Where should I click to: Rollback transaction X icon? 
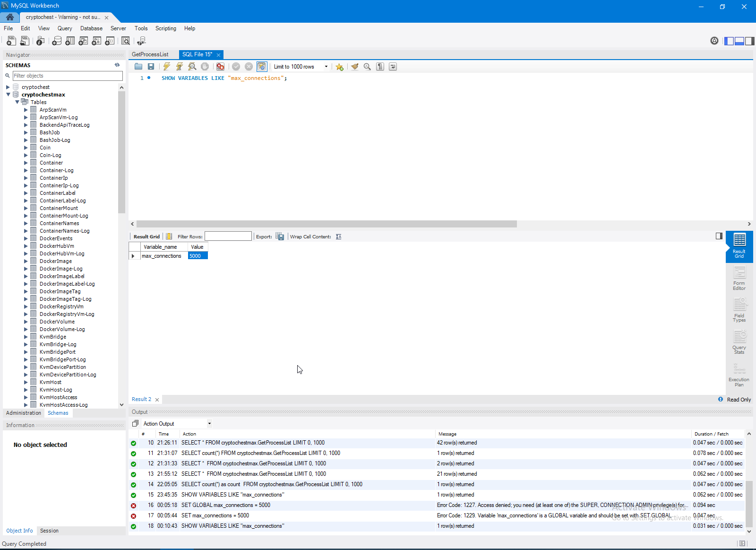[249, 67]
